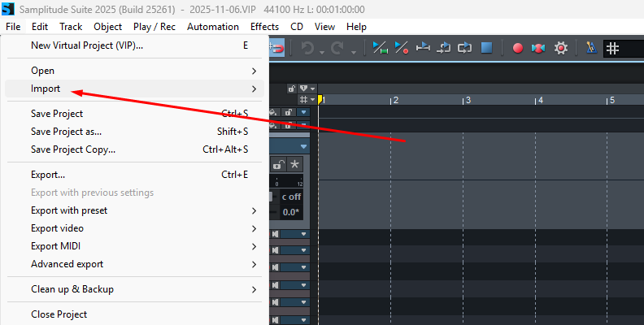This screenshot has height=325, width=644.
Task: Open the grid # dropdown beside ruler
Action: 307,98
